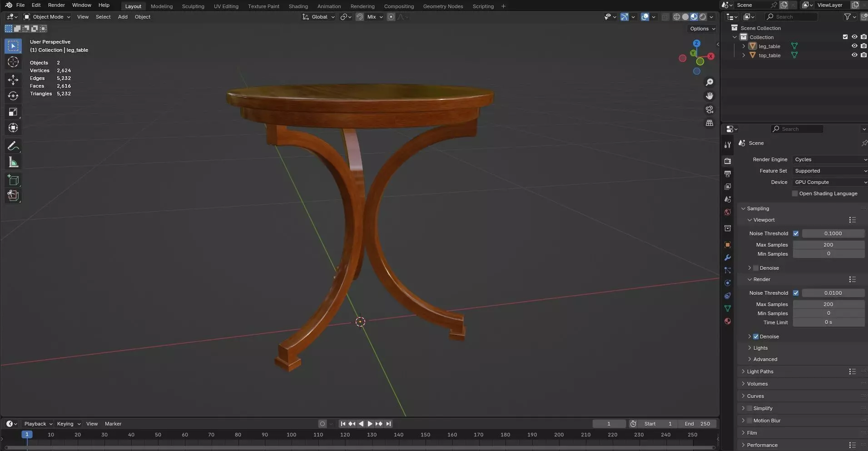Open Playback popover in timeline
Viewport: 868px width, 451px height.
click(x=38, y=424)
